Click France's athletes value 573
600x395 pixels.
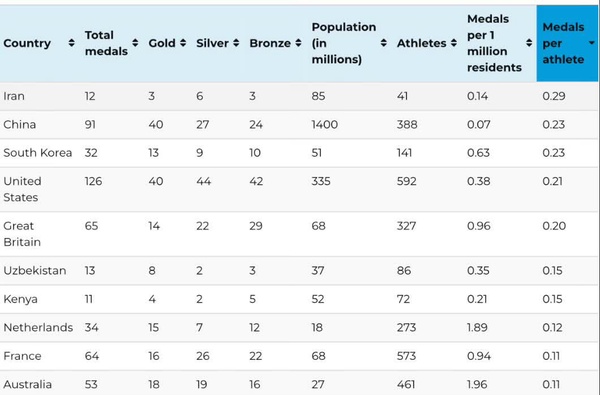click(x=406, y=356)
